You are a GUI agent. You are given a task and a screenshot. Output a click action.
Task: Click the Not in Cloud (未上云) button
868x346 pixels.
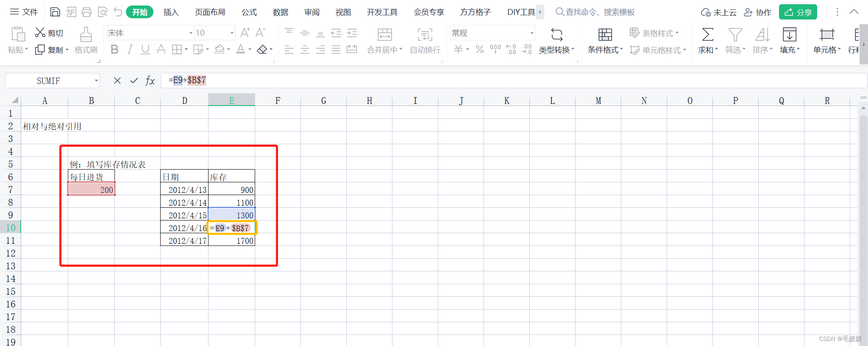click(718, 12)
